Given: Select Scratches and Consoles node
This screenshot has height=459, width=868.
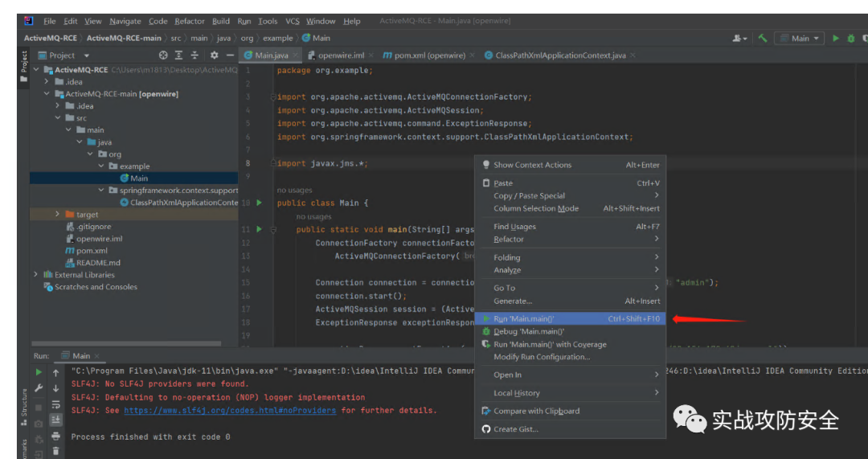Looking at the screenshot, I should pos(90,287).
